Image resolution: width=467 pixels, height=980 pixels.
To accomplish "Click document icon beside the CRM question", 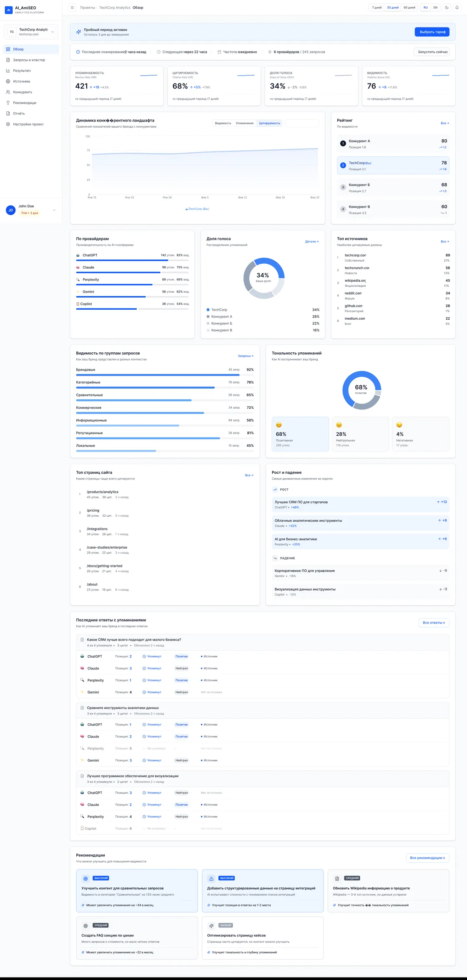I will (82, 639).
